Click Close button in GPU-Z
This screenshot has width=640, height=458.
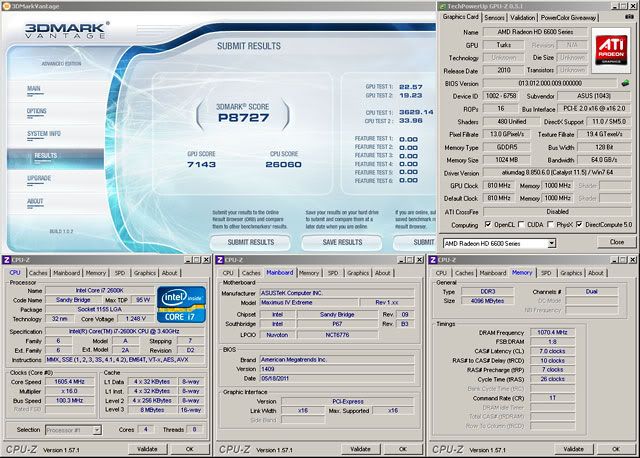616,242
